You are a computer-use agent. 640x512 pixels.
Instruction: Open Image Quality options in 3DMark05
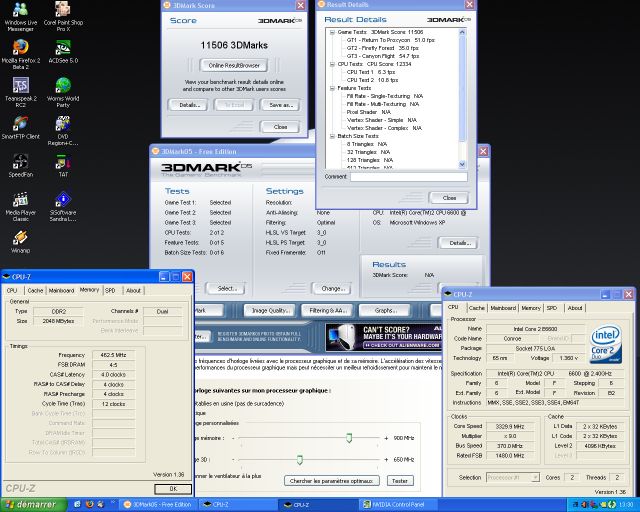pyautogui.click(x=269, y=311)
